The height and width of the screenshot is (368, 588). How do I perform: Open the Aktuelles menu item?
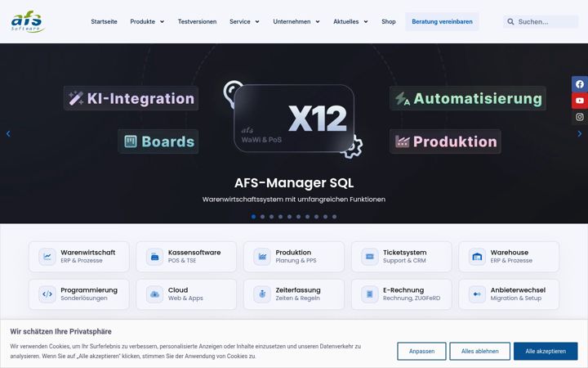345,22
